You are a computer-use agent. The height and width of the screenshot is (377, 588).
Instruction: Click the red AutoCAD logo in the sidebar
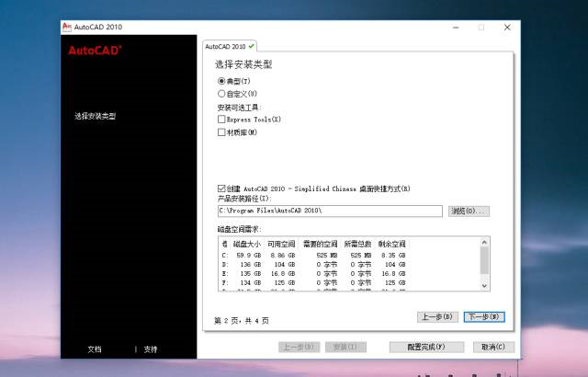(95, 51)
